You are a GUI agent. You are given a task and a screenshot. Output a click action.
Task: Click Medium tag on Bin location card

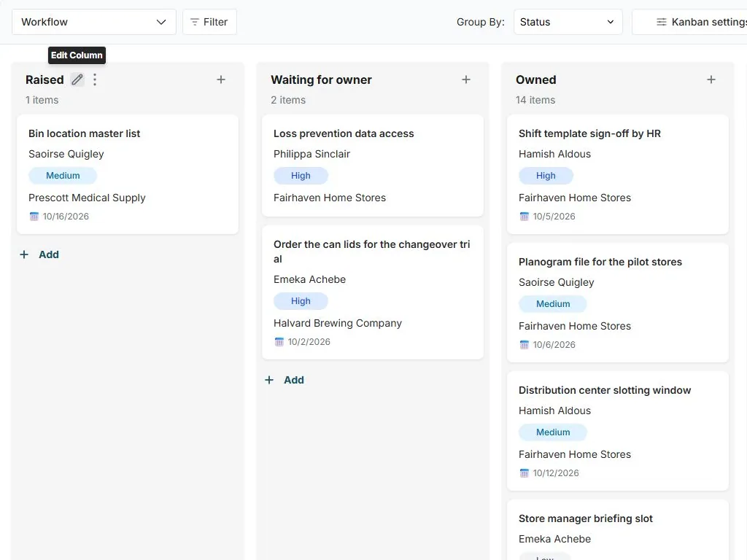click(x=63, y=176)
